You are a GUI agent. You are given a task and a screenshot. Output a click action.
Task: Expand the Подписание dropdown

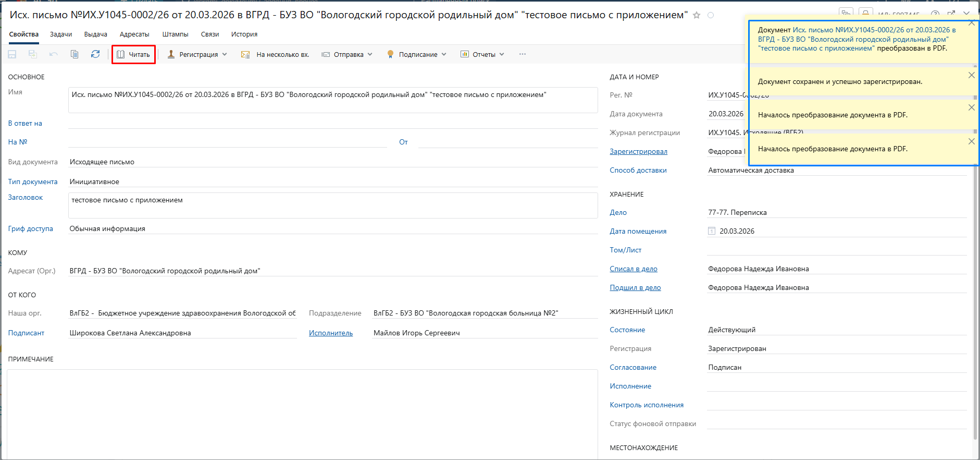click(417, 54)
